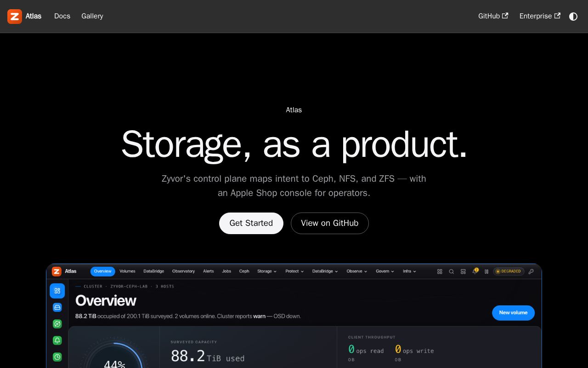The height and width of the screenshot is (368, 588).
Task: Select the Overview tab in console preview
Action: click(x=102, y=271)
